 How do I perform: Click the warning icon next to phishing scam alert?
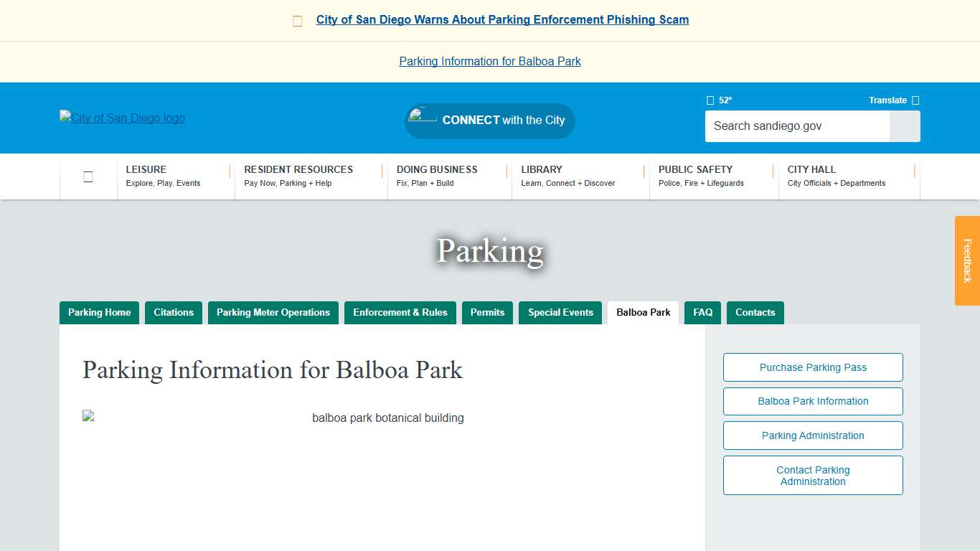click(x=297, y=20)
